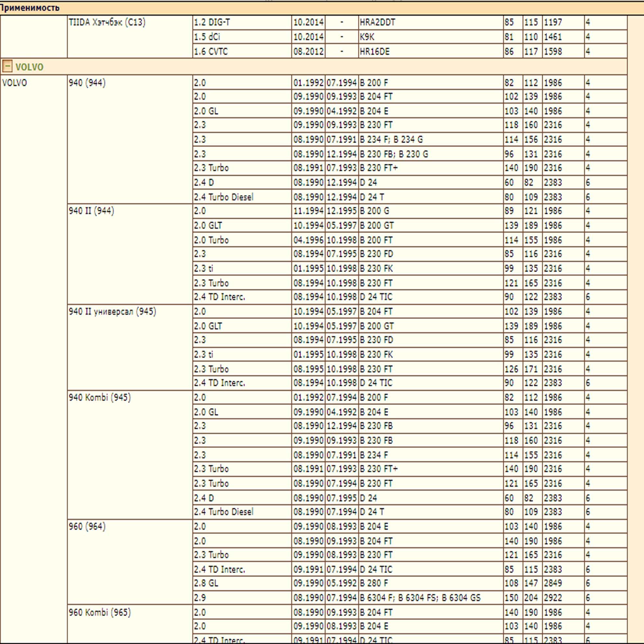Click the TIIDA Хэтчбэк (C13) cell
The height and width of the screenshot is (644, 644).
click(x=130, y=37)
